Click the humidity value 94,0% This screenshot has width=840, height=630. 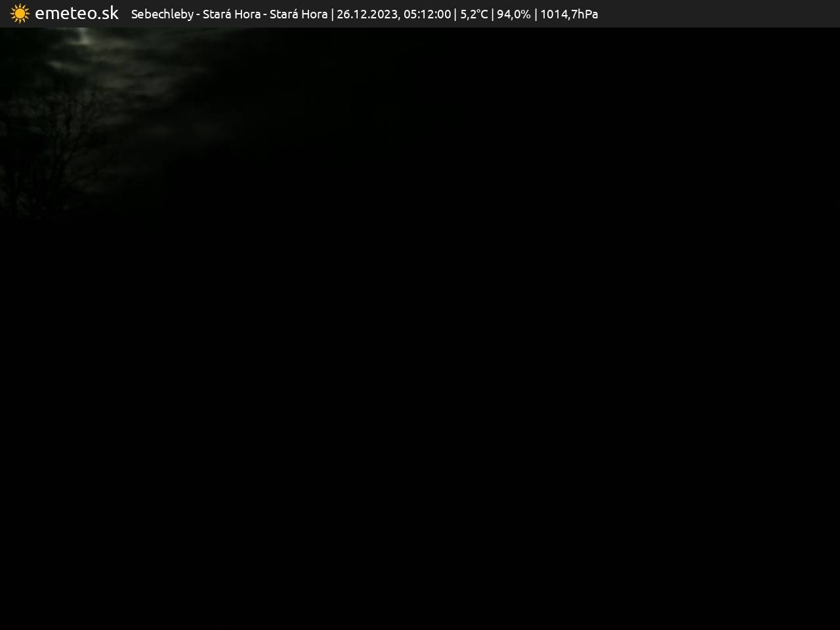coord(514,14)
